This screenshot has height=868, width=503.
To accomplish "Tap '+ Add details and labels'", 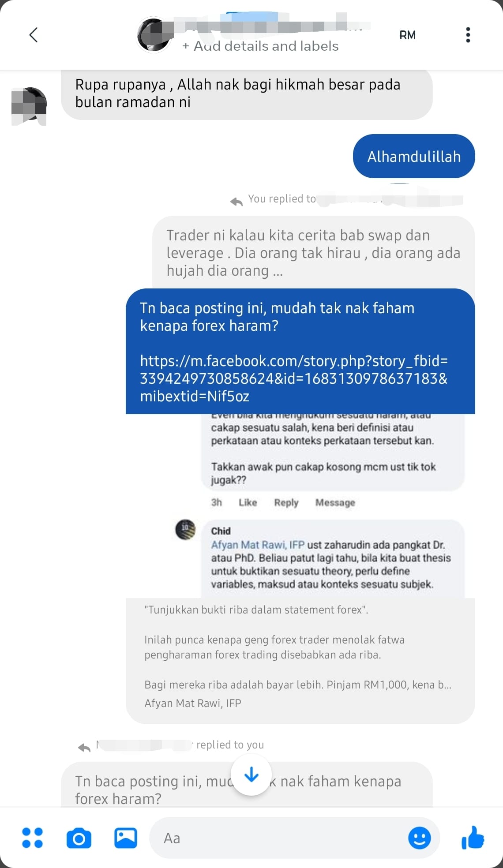I will coord(260,46).
